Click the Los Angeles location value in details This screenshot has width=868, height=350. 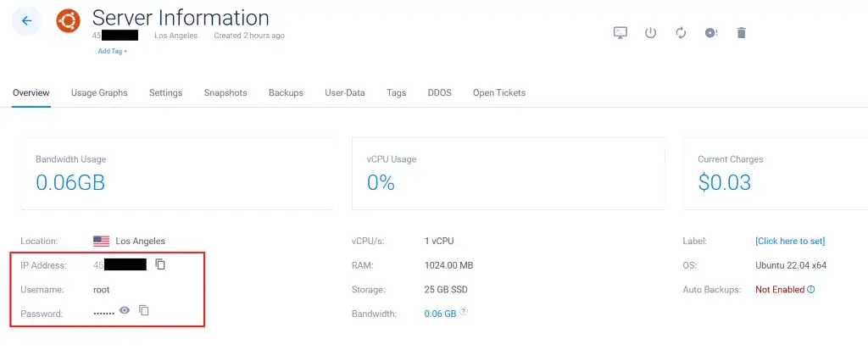tap(140, 241)
